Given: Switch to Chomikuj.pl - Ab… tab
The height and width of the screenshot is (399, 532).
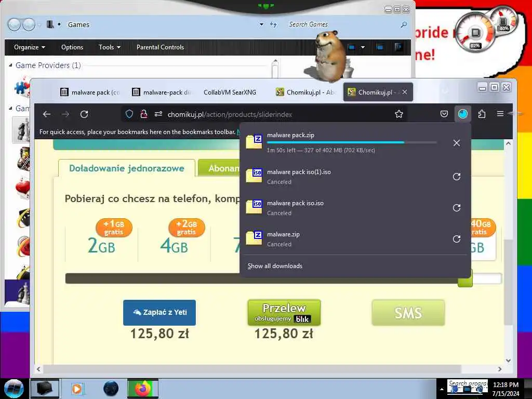Looking at the screenshot, I should point(305,92).
